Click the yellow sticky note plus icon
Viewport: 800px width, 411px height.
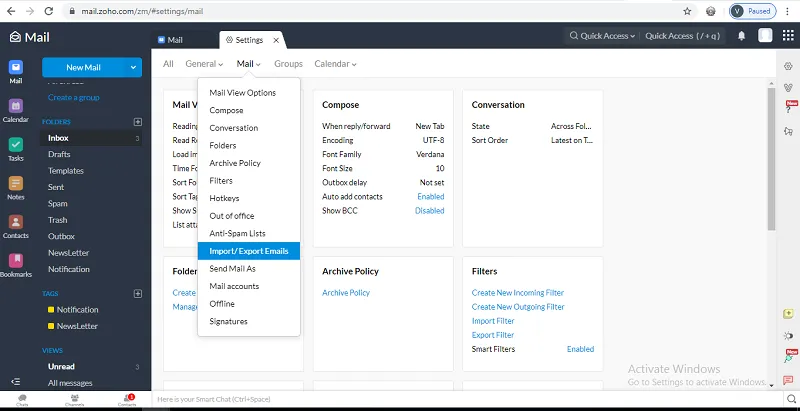click(788, 314)
